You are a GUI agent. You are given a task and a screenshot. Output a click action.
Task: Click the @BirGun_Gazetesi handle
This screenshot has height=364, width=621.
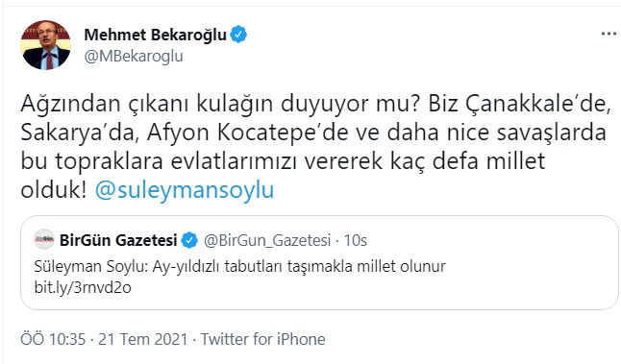[267, 240]
